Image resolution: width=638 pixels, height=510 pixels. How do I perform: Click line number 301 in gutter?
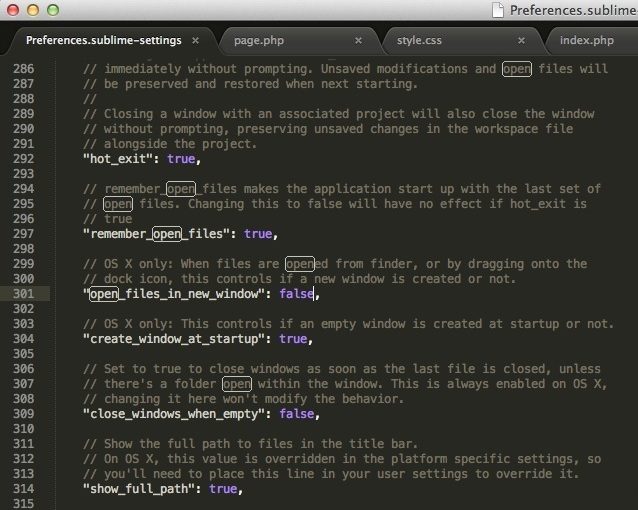[24, 293]
